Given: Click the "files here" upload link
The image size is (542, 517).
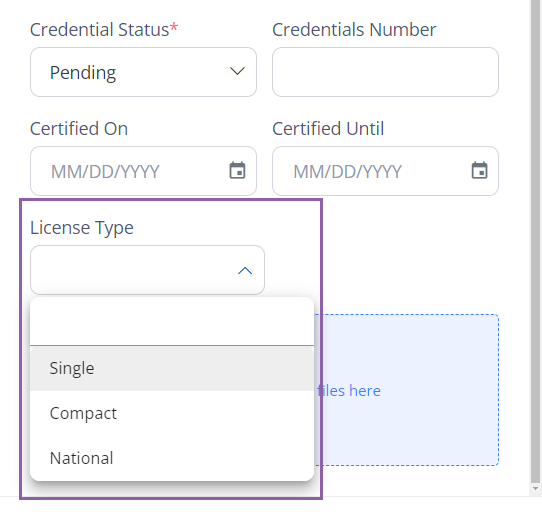Looking at the screenshot, I should (x=349, y=391).
